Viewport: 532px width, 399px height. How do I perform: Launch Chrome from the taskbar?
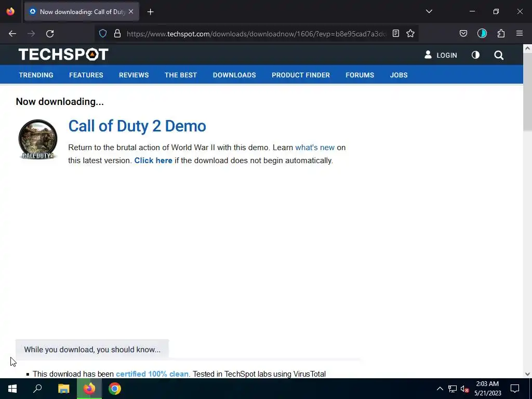point(115,389)
